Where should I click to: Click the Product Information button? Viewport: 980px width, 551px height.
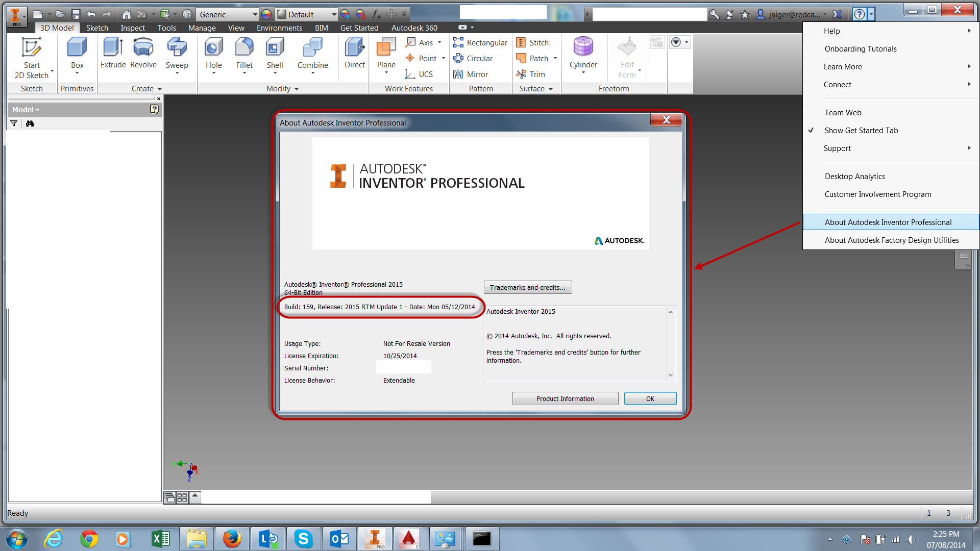coord(565,399)
